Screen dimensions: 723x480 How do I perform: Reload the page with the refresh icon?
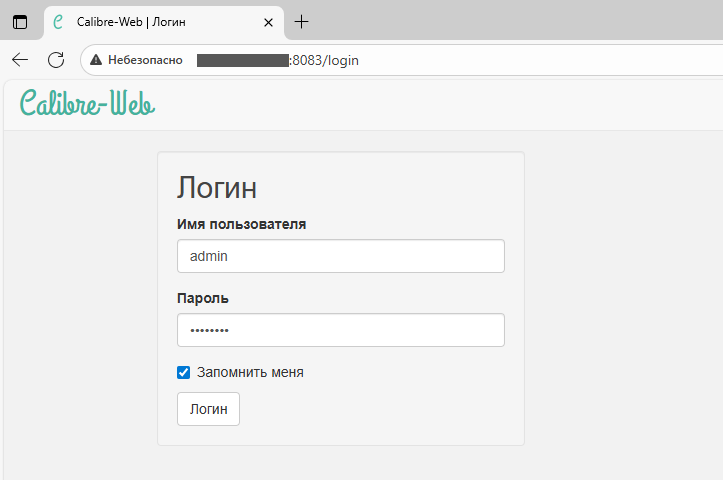click(x=56, y=60)
